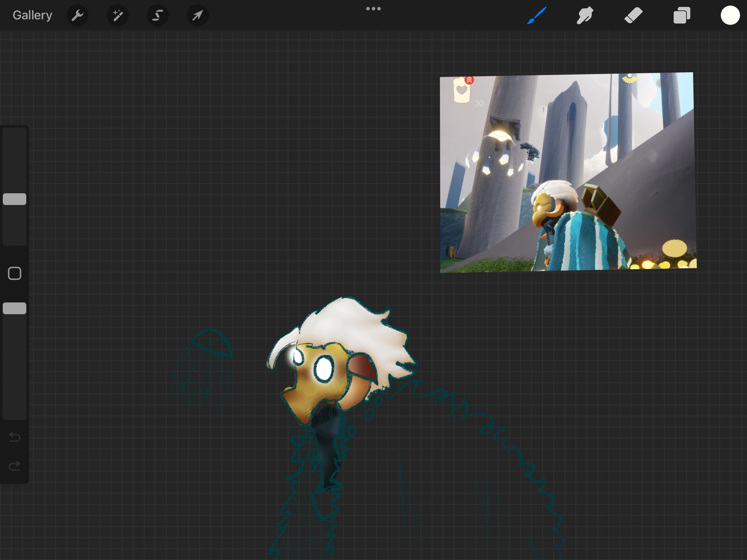Image resolution: width=747 pixels, height=560 pixels.
Task: Select the Smudge tool
Action: coord(585,15)
